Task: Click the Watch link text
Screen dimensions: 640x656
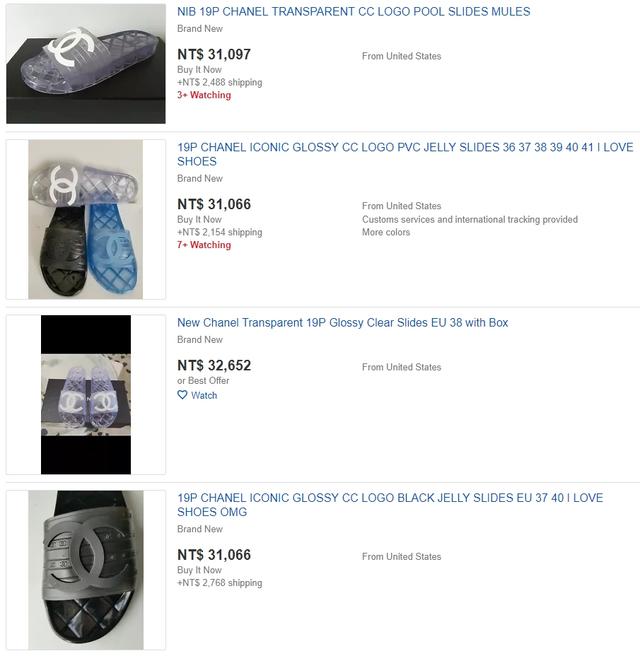Action: coord(204,395)
